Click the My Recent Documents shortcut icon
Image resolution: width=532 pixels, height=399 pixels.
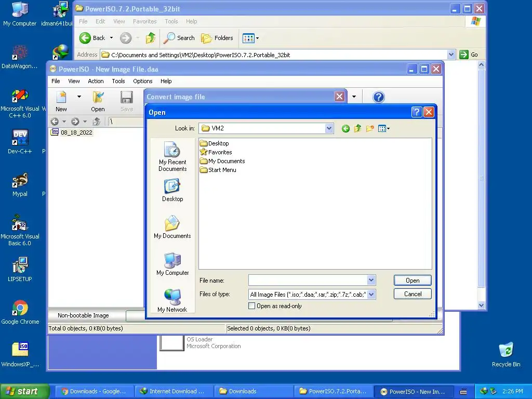tap(172, 156)
